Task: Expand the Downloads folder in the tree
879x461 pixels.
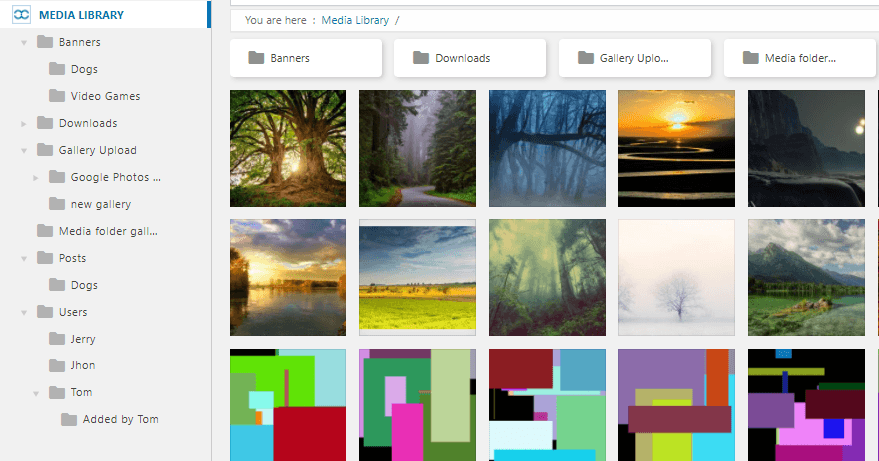Action: pos(24,123)
